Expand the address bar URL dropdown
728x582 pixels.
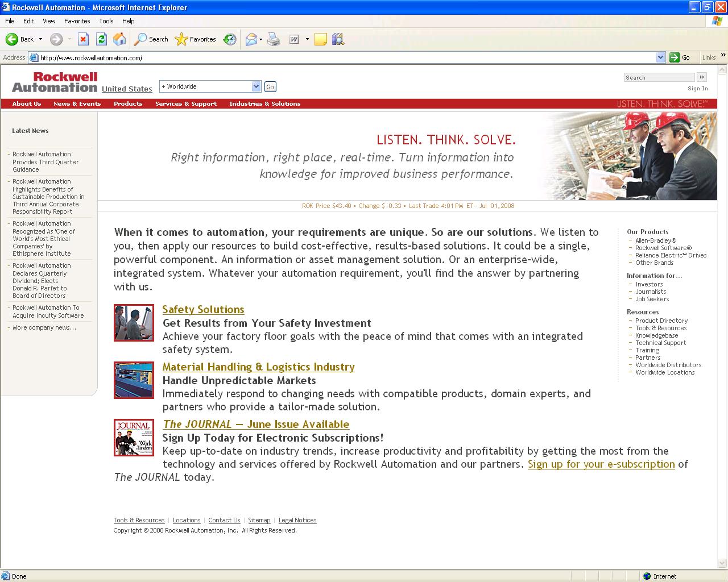click(660, 57)
